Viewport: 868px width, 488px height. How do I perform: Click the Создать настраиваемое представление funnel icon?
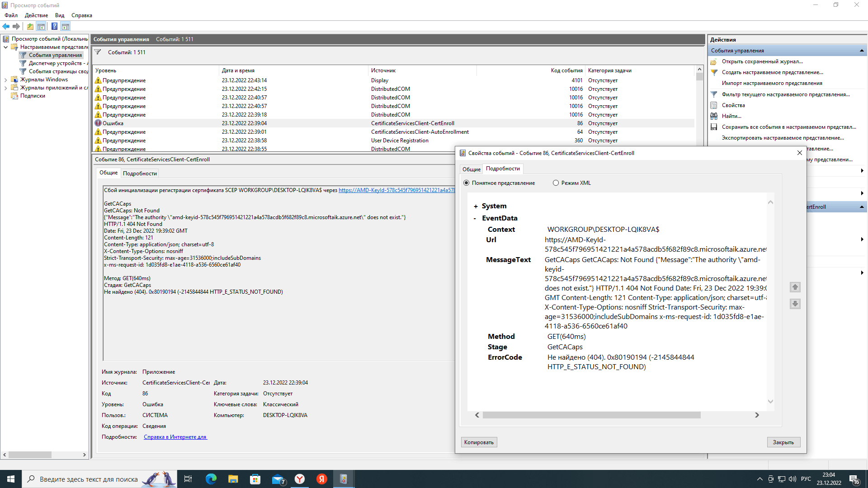(x=714, y=73)
